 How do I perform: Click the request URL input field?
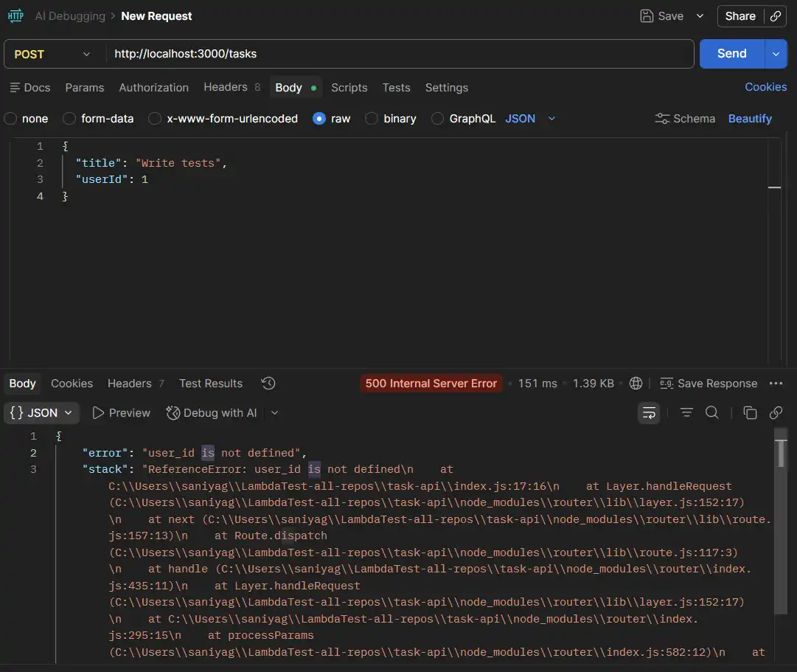coord(398,54)
